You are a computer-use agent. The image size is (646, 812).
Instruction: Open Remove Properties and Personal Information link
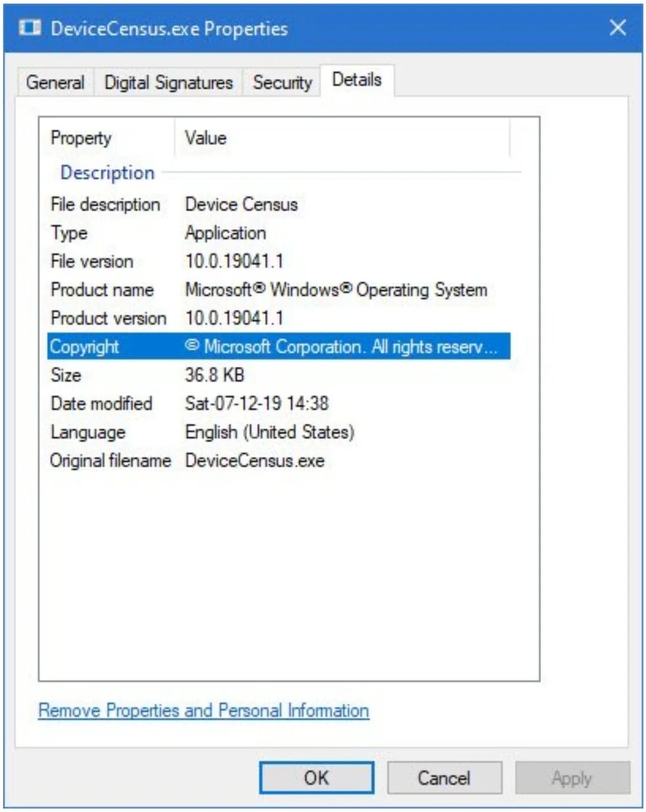[x=203, y=710]
